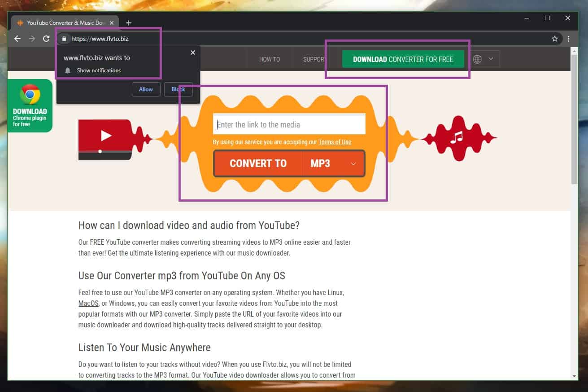Maximize the Chrome window
The image size is (588, 392).
click(547, 18)
